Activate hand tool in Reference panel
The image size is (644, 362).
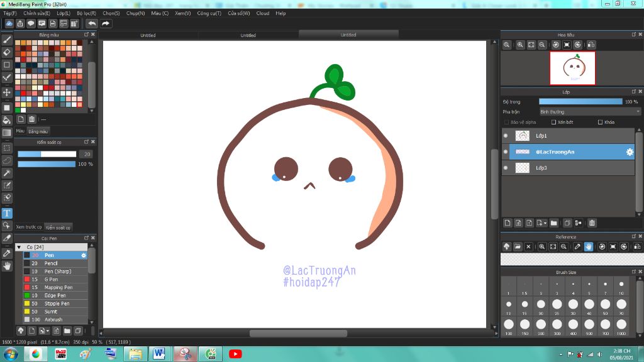point(589,246)
